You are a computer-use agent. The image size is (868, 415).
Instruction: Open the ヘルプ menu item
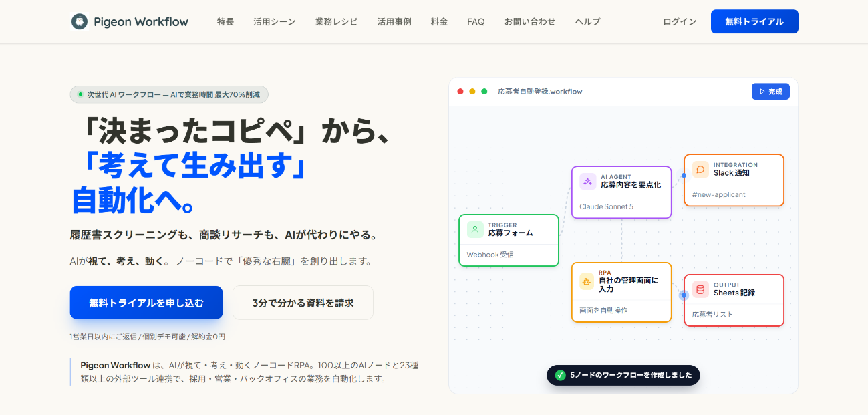click(x=588, y=21)
